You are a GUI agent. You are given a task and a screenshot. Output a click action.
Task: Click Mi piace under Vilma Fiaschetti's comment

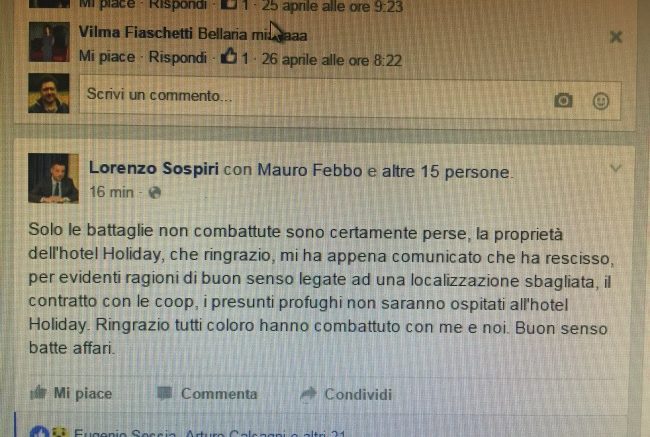[x=107, y=56]
